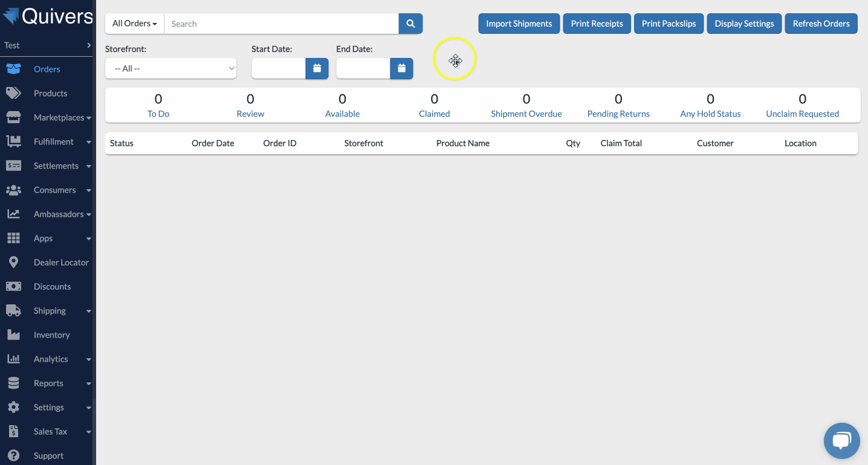This screenshot has width=868, height=465.
Task: Click the Settings gear icon
Action: click(x=13, y=407)
